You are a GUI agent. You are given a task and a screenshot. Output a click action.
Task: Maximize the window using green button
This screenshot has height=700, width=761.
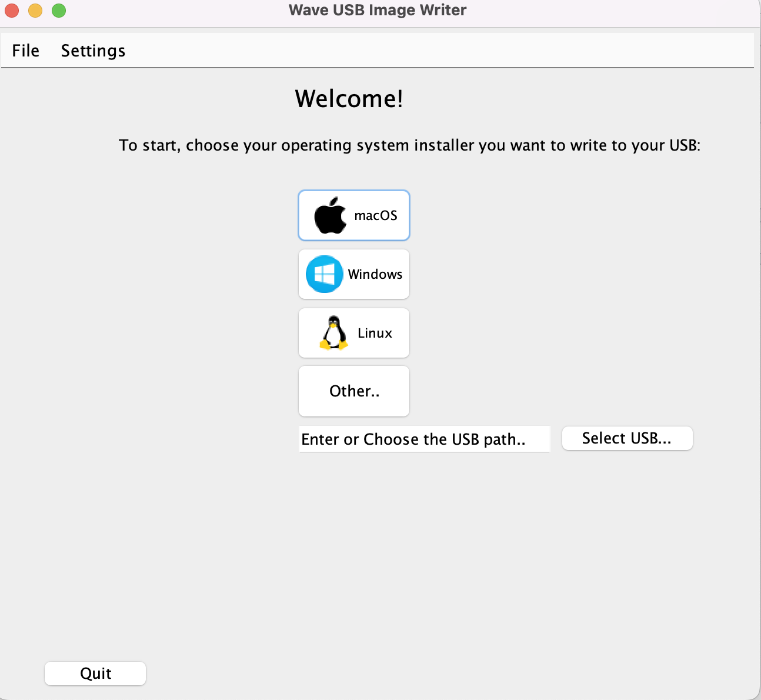pos(59,11)
